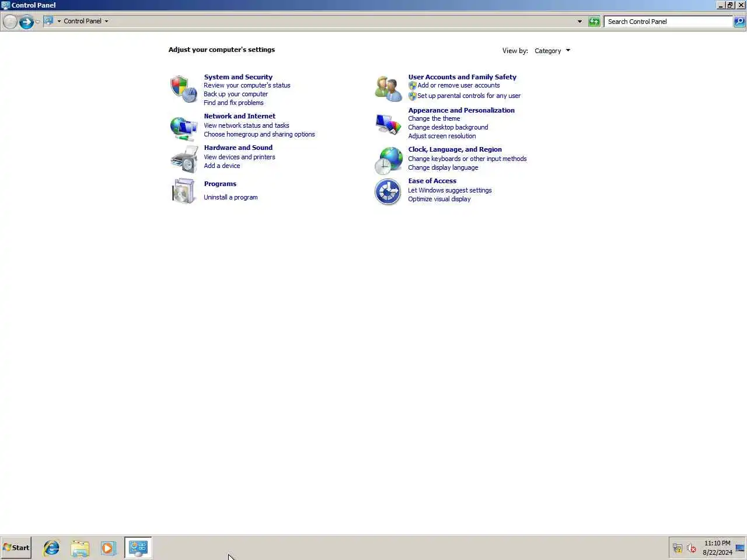Open Clock, Language, and Region link
747x560 pixels.
(x=455, y=149)
